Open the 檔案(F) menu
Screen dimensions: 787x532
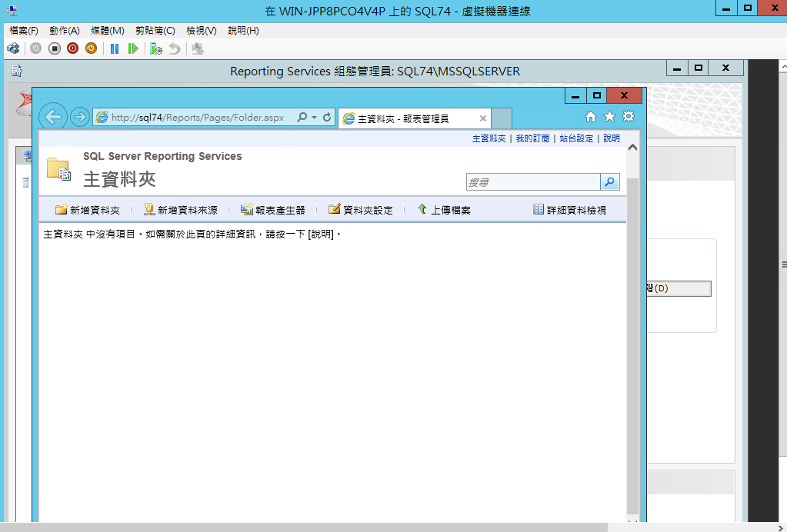[x=24, y=31]
